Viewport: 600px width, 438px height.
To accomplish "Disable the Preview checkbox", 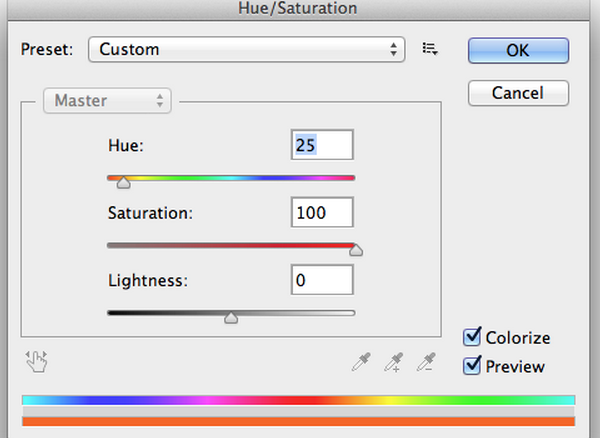I will (473, 366).
